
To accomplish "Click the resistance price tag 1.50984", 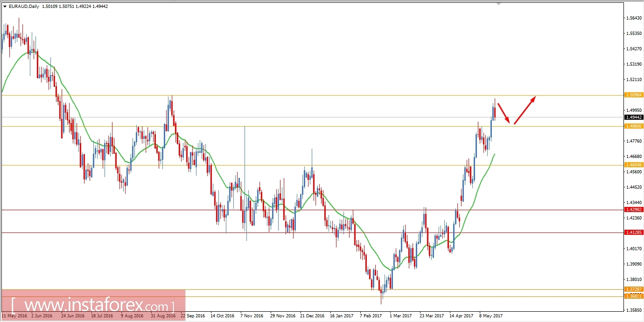I will pos(634,95).
